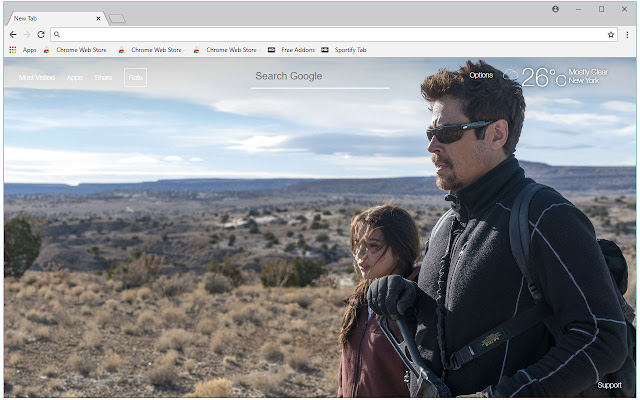This screenshot has width=640, height=400.
Task: Click the Rate button
Action: tap(136, 78)
